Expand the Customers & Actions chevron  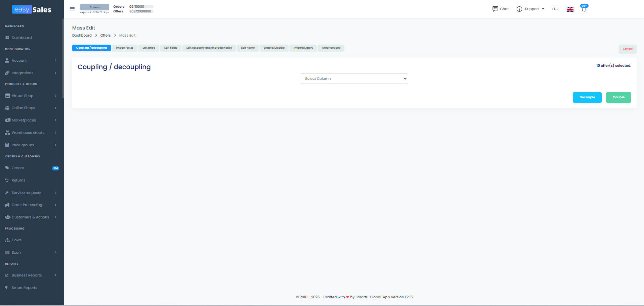coord(55,217)
